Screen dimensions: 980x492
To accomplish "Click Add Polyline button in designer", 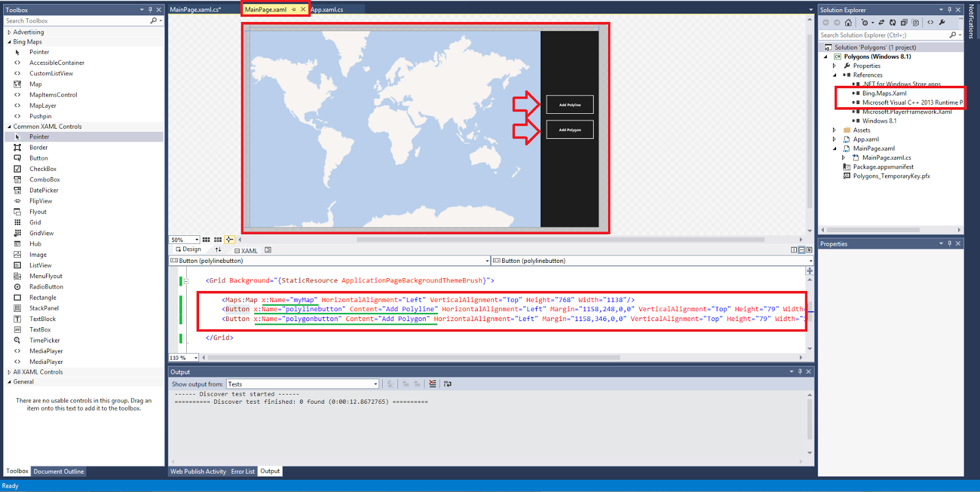I will 570,105.
